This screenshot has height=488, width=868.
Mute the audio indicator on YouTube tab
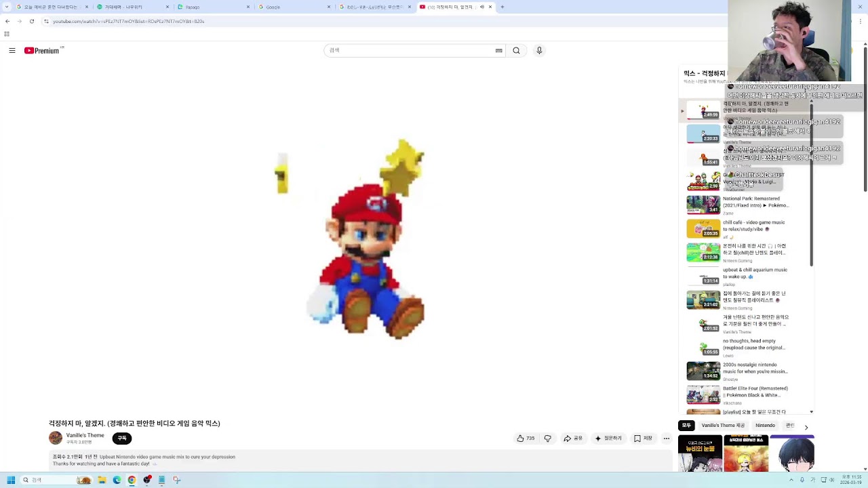pos(482,7)
